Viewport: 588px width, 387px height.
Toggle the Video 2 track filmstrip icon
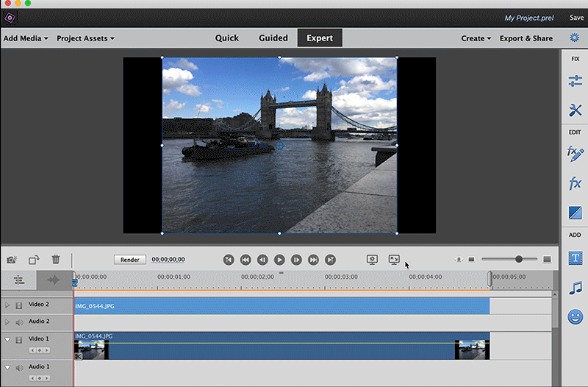pyautogui.click(x=19, y=305)
